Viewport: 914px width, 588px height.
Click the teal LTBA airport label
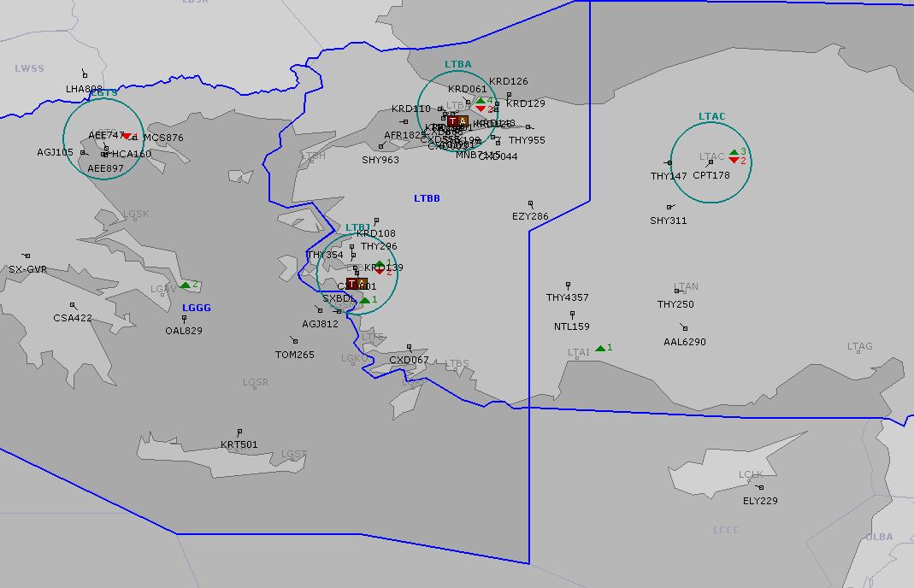click(458, 64)
